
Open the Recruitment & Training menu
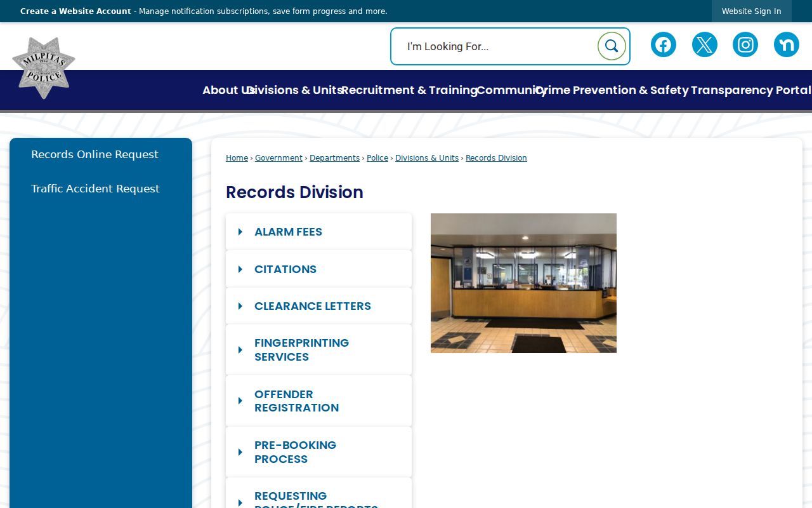409,90
